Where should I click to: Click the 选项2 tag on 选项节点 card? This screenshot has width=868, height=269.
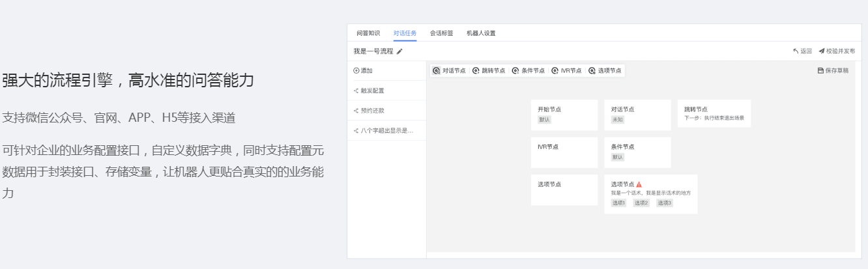tap(641, 203)
